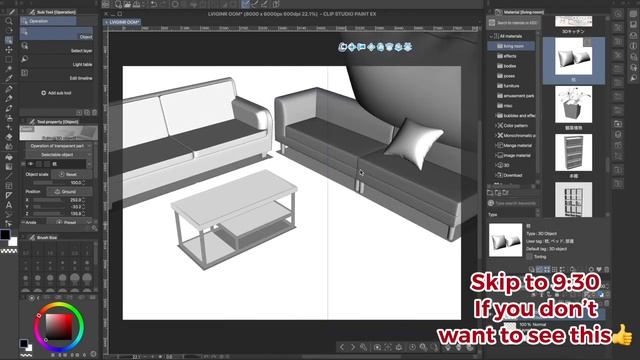Select the bookshelf material thumbnail
This screenshot has height=360, width=640.
573,153
